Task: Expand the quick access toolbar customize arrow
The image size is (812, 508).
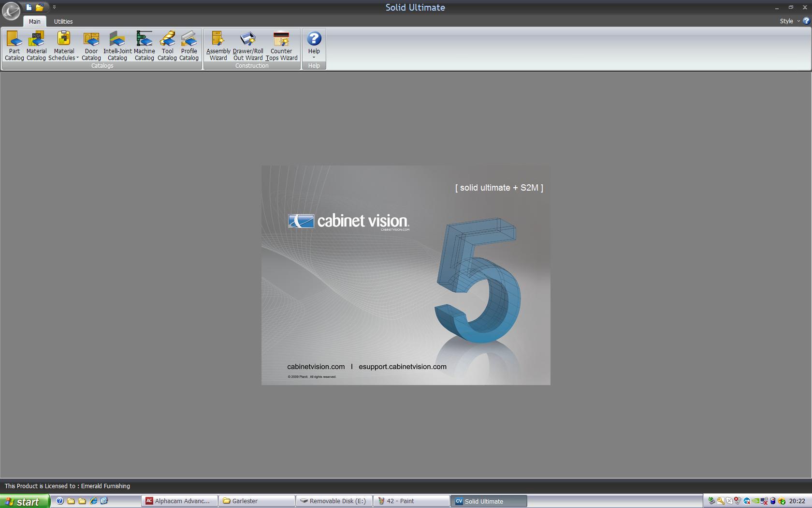Action: coord(54,7)
